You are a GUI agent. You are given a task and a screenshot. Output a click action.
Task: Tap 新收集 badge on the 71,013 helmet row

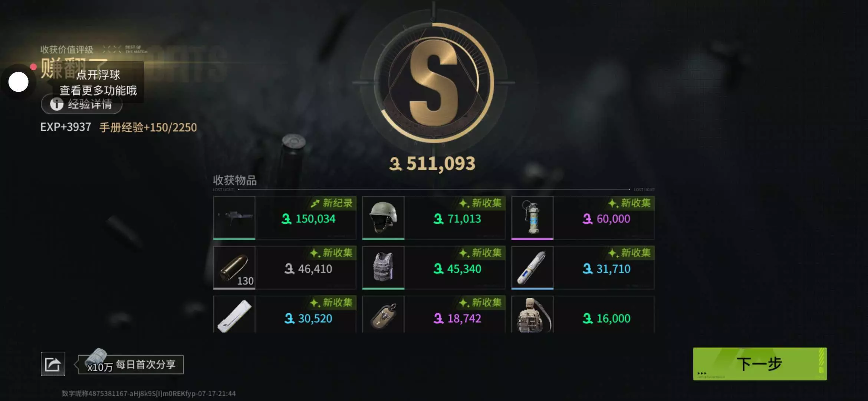pyautogui.click(x=480, y=203)
